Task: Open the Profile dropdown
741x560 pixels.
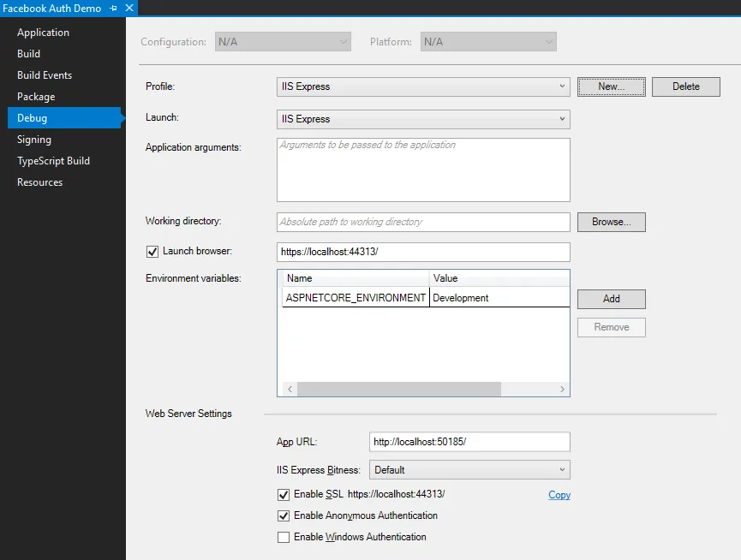Action: tap(423, 86)
